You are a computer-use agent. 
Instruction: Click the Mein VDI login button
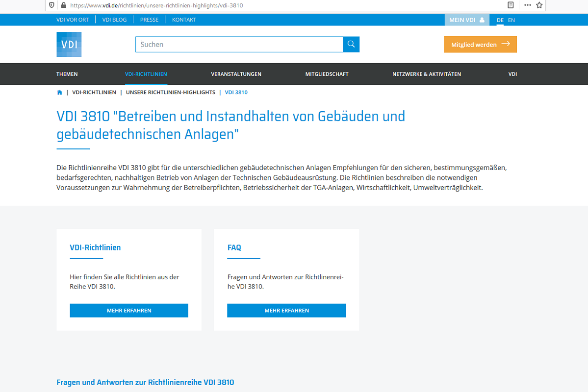467,20
